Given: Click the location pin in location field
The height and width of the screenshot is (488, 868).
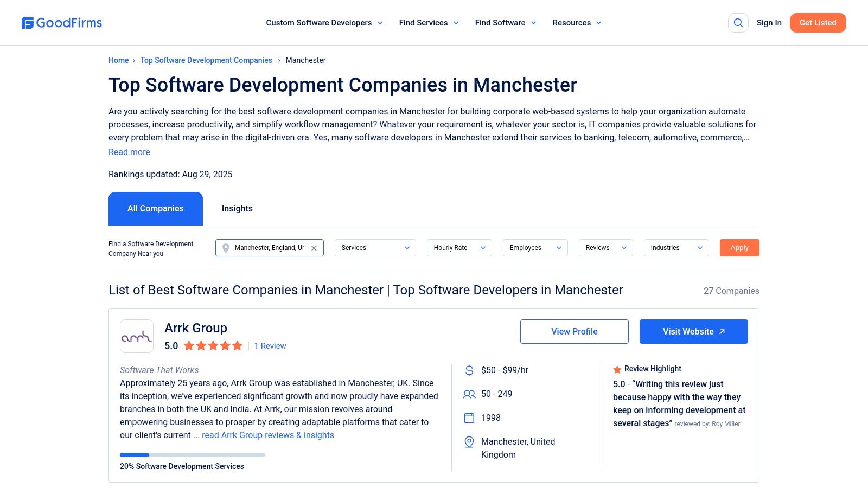Looking at the screenshot, I should tap(226, 248).
